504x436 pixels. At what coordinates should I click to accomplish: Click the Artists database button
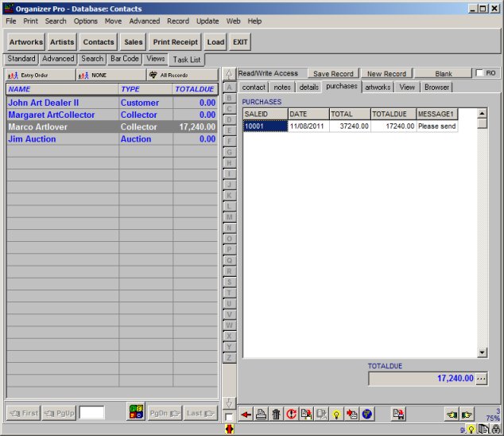pos(62,42)
